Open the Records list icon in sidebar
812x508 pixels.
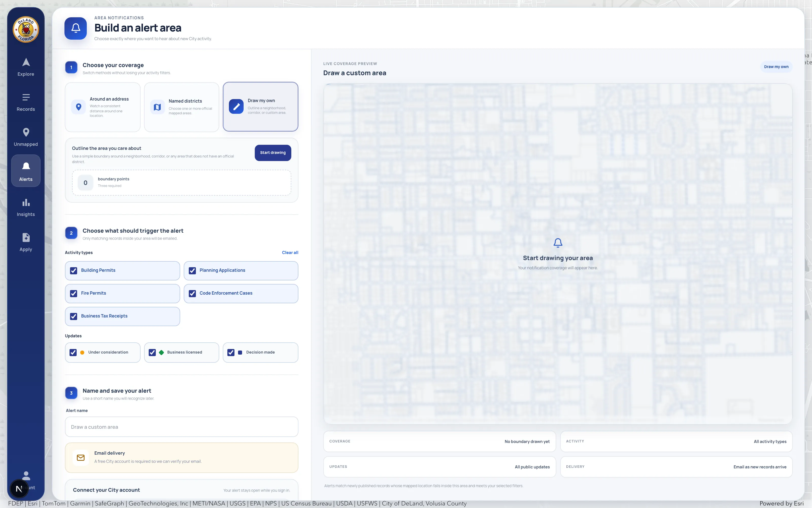(x=26, y=98)
